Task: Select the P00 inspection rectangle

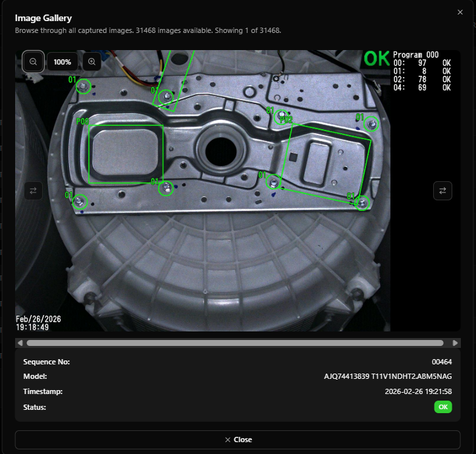Action: pyautogui.click(x=126, y=154)
